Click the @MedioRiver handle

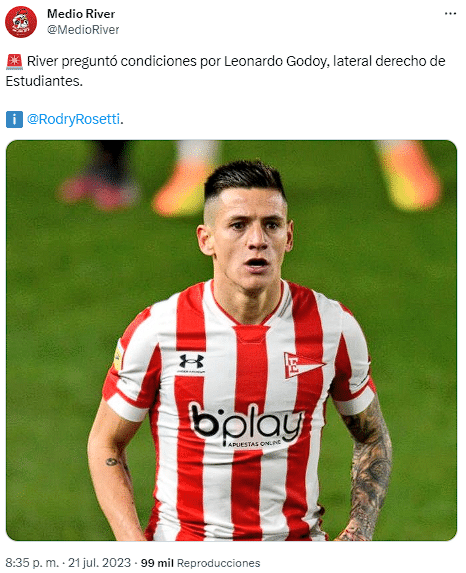click(x=83, y=30)
